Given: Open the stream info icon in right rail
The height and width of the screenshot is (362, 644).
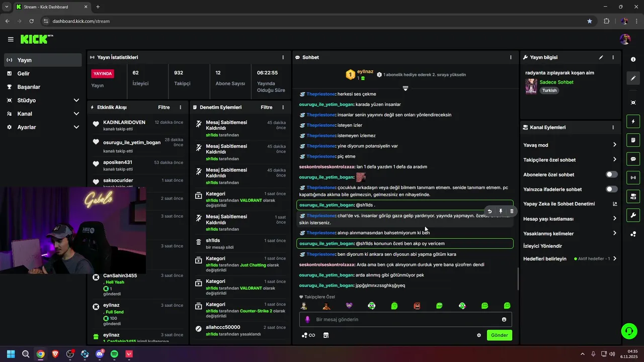Looking at the screenshot, I should [633, 59].
